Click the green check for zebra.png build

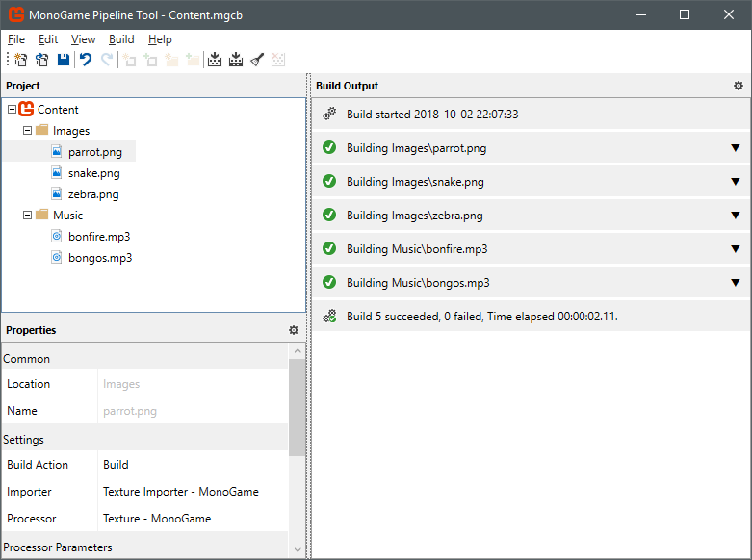click(329, 215)
